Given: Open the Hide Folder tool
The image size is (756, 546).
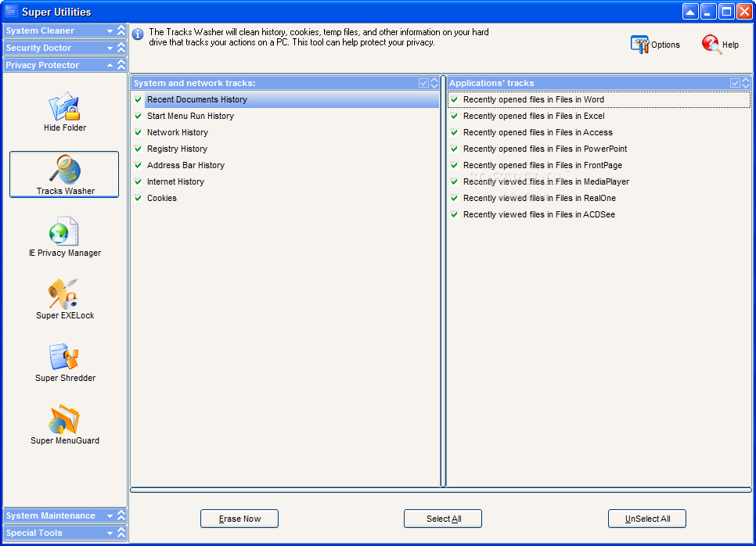Looking at the screenshot, I should click(64, 112).
